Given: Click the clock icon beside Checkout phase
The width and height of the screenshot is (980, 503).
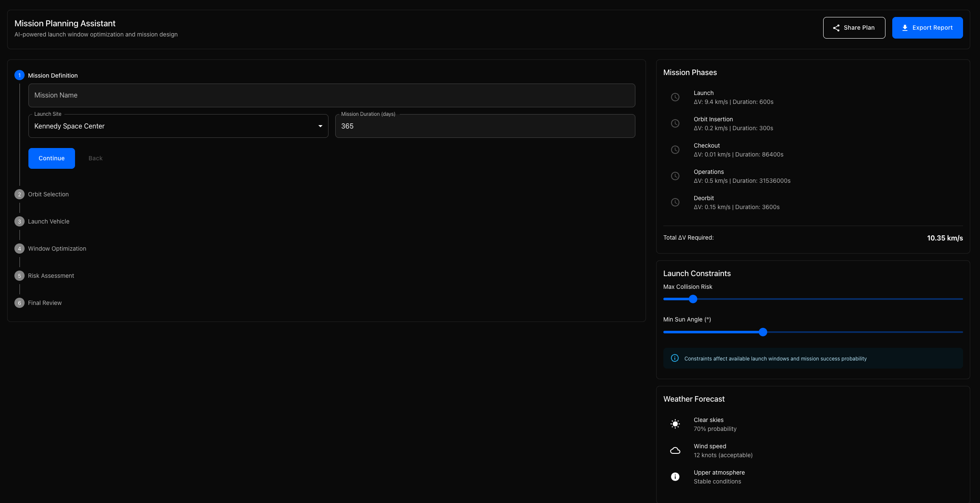Looking at the screenshot, I should click(675, 150).
